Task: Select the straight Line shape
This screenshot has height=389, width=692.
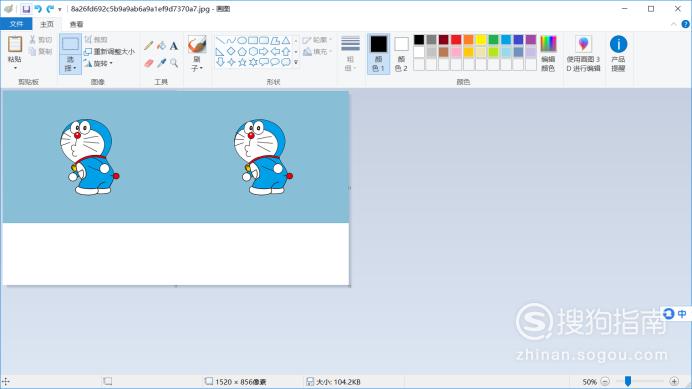Action: pyautogui.click(x=220, y=41)
